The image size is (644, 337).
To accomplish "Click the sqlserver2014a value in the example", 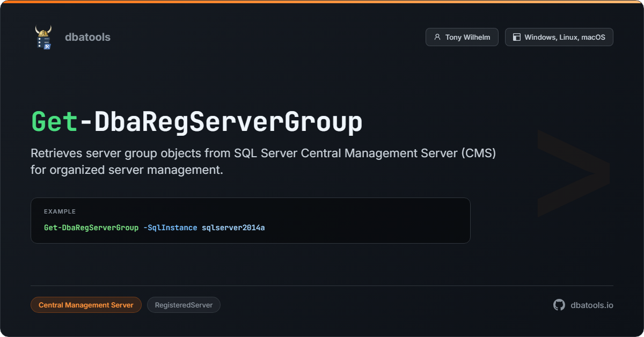I will click(x=233, y=228).
